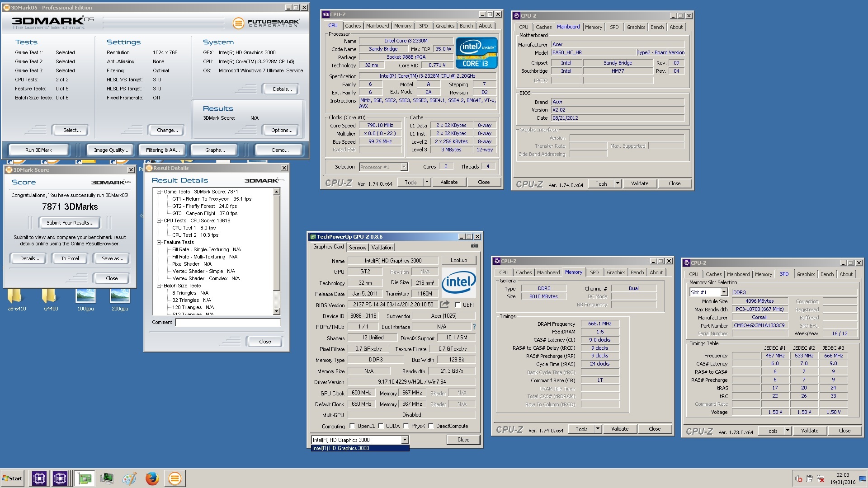Collapse the Game Tests tree node
Screen dimensions: 868x488
[x=159, y=192]
